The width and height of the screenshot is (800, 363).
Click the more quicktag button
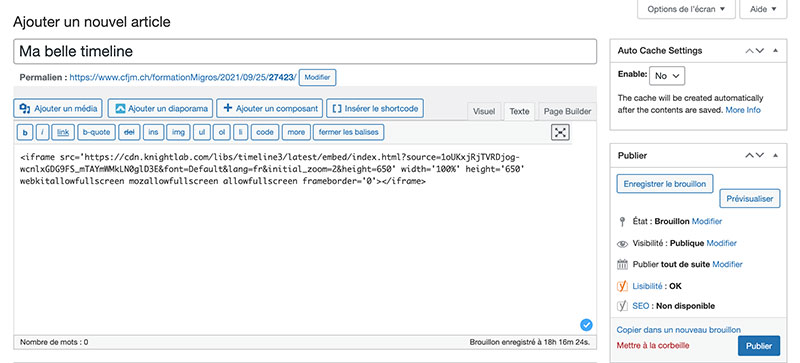tap(296, 132)
